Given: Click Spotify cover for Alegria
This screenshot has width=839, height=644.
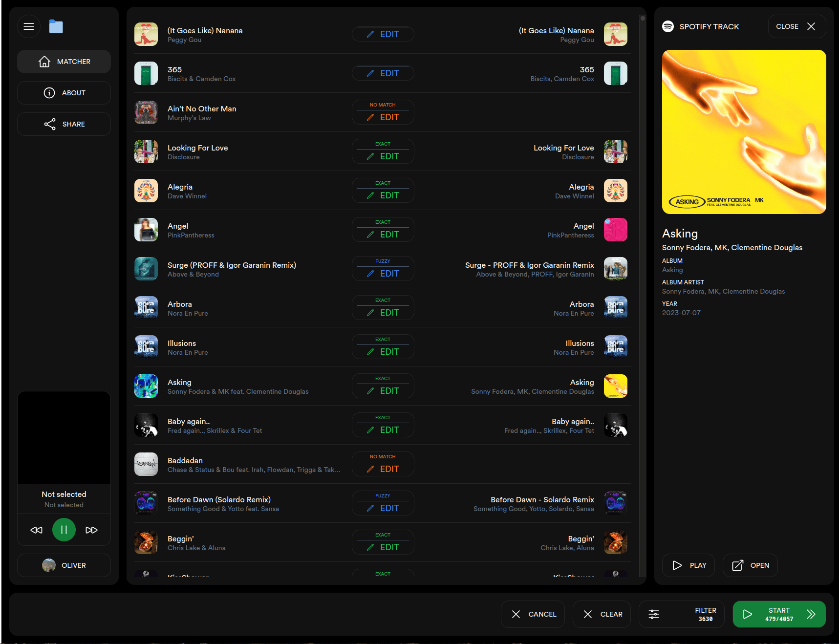Looking at the screenshot, I should point(616,191).
